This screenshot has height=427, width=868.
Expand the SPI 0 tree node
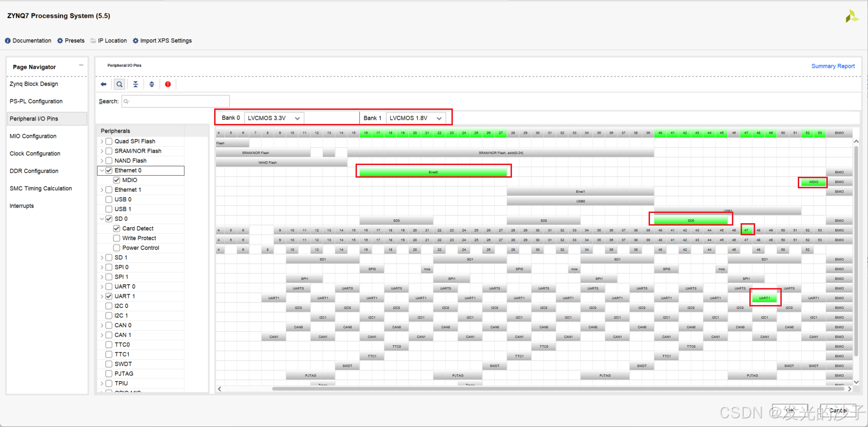point(102,267)
